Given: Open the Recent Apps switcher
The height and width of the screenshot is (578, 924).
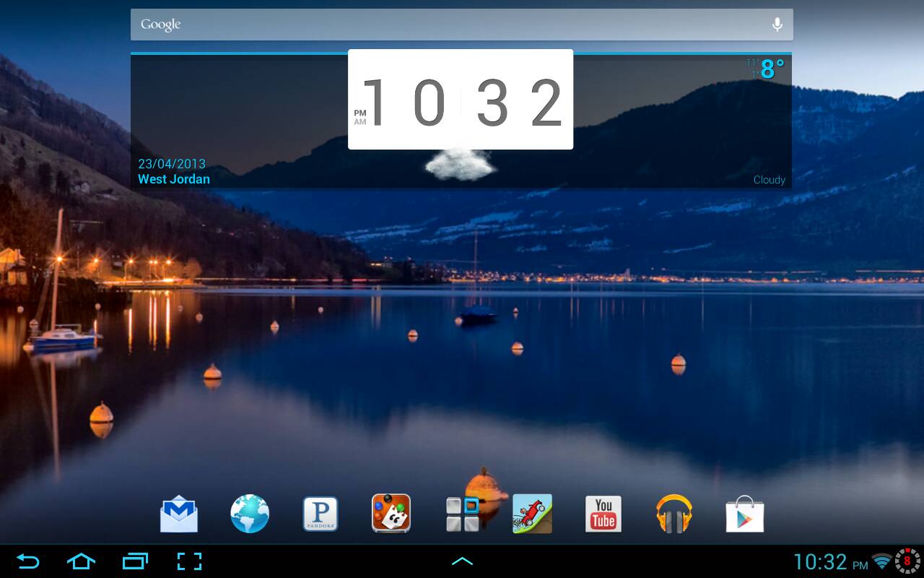Looking at the screenshot, I should click(135, 561).
